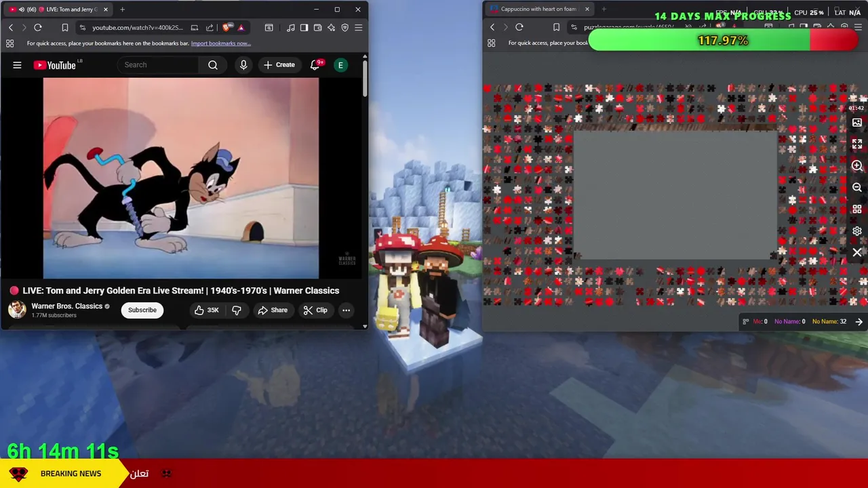
Task: Select 'Me: 0' in the puzzle score bar
Action: coord(760,322)
